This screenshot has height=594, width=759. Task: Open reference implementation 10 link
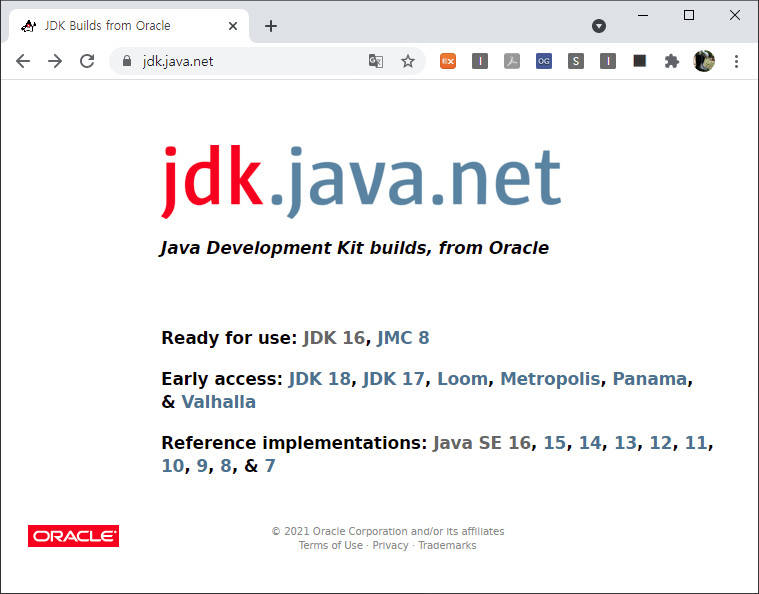173,466
